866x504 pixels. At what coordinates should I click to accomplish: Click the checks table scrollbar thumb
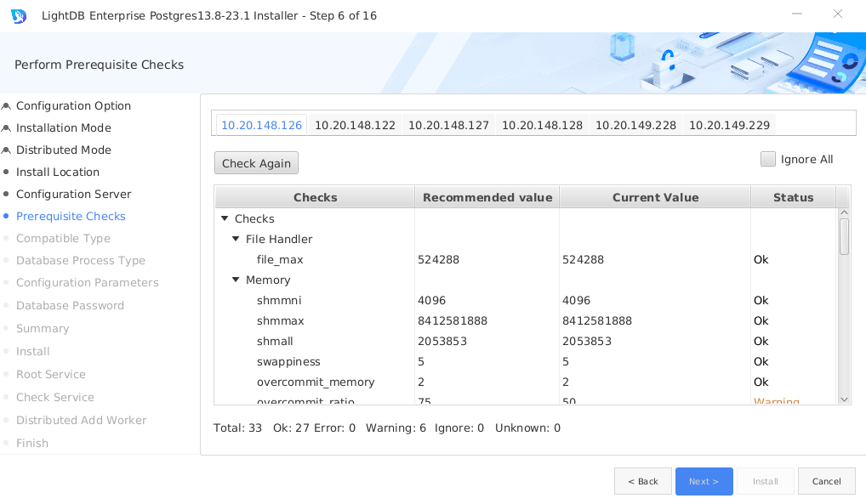coord(844,237)
